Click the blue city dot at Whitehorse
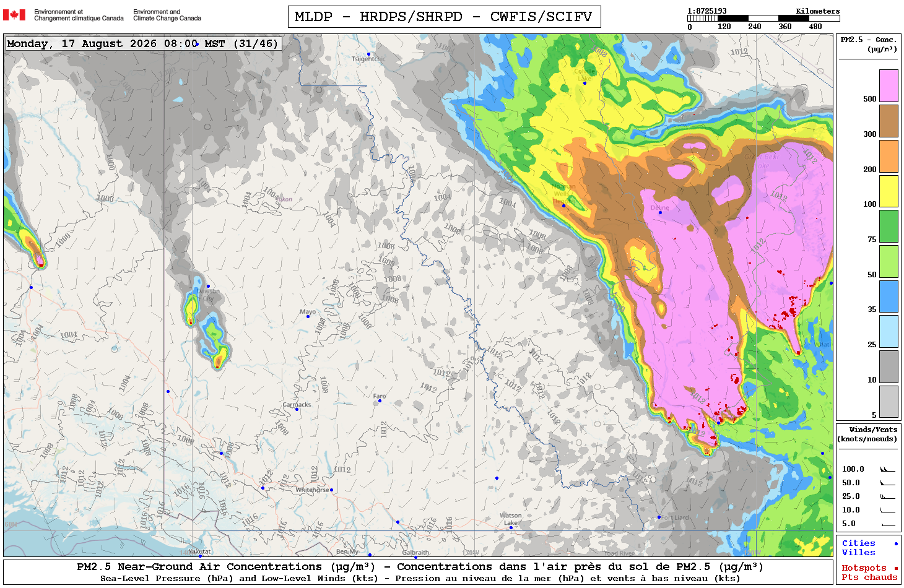The image size is (904, 588). 331,490
